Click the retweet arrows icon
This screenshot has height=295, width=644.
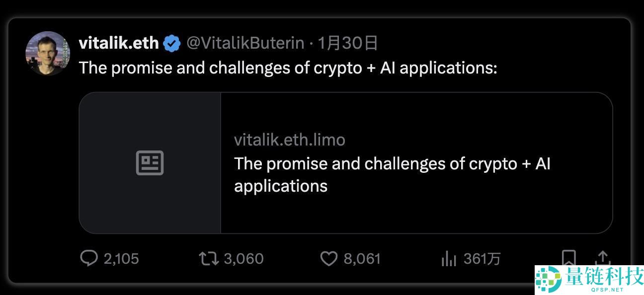[209, 258]
